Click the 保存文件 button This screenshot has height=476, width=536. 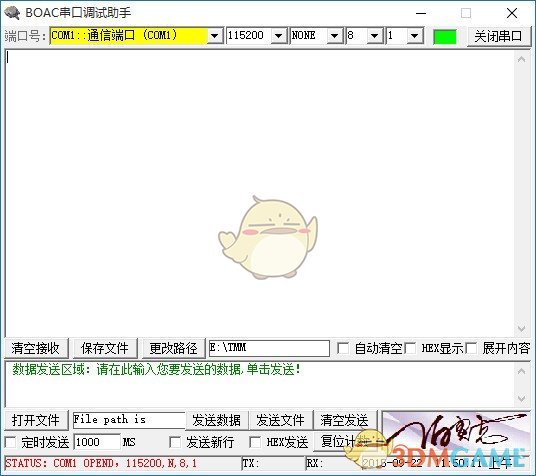(x=105, y=348)
